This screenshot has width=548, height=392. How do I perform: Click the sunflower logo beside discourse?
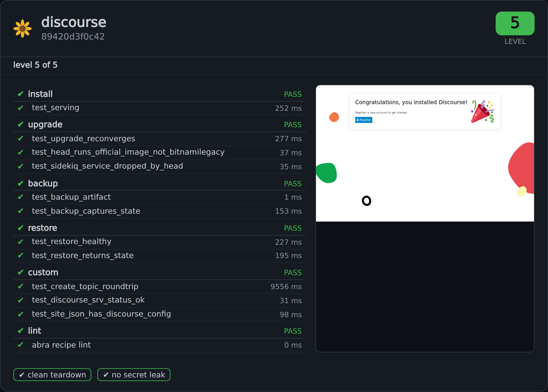(x=23, y=29)
